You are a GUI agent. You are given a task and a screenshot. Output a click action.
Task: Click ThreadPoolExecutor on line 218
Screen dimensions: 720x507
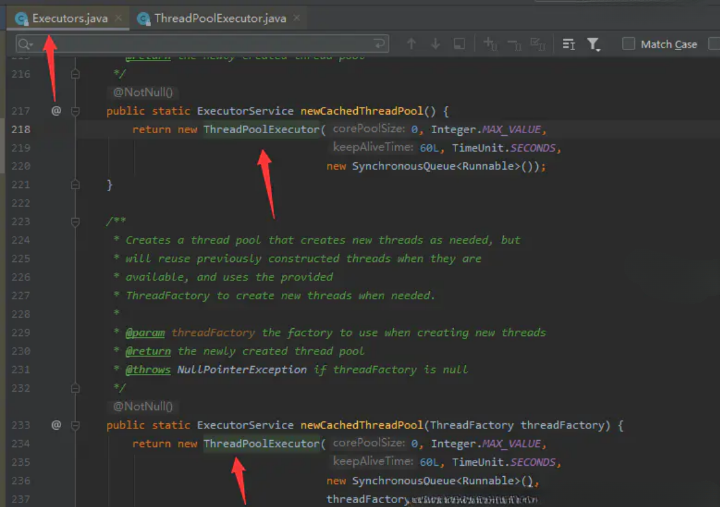pos(261,130)
